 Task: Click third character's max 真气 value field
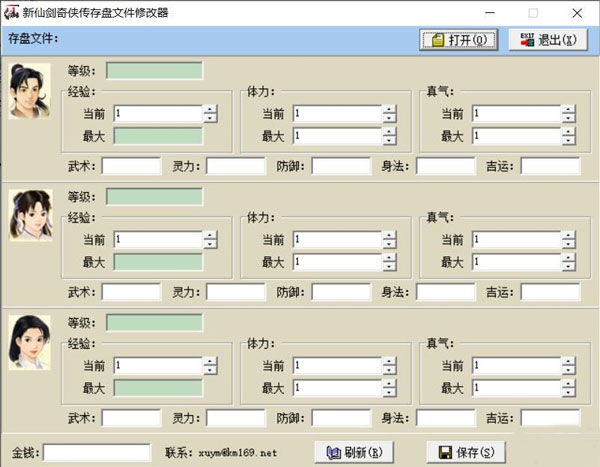coord(517,388)
